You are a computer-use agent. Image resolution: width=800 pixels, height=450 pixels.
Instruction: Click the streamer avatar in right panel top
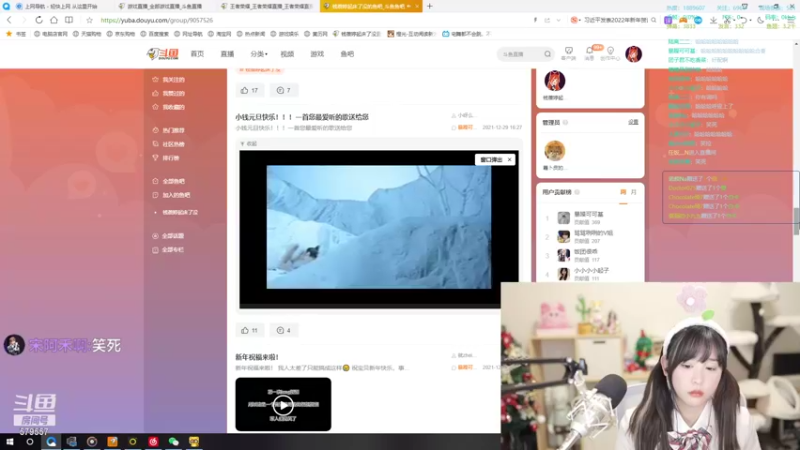click(555, 81)
